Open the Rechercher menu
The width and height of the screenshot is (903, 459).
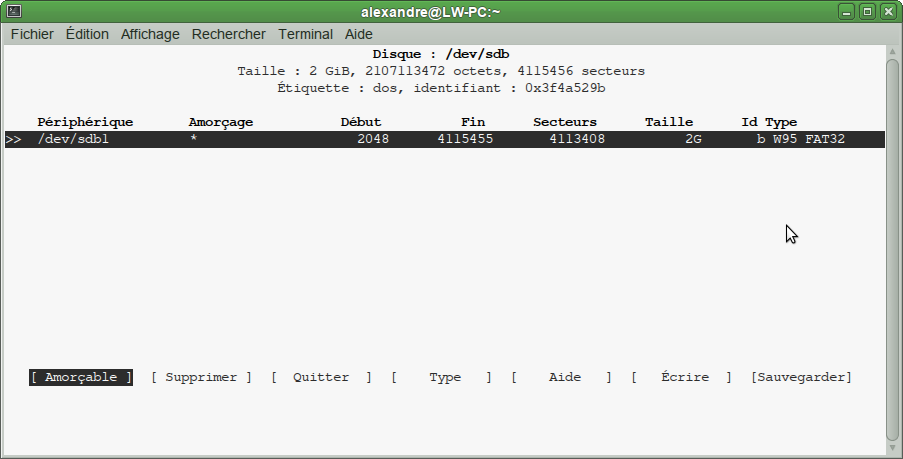pyautogui.click(x=229, y=34)
